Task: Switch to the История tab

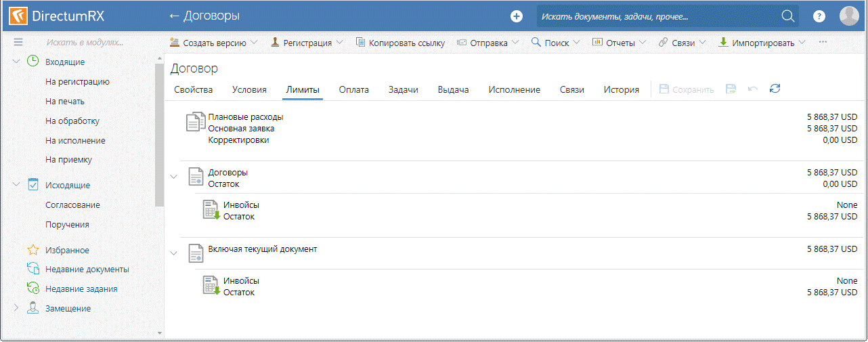Action: 621,89
